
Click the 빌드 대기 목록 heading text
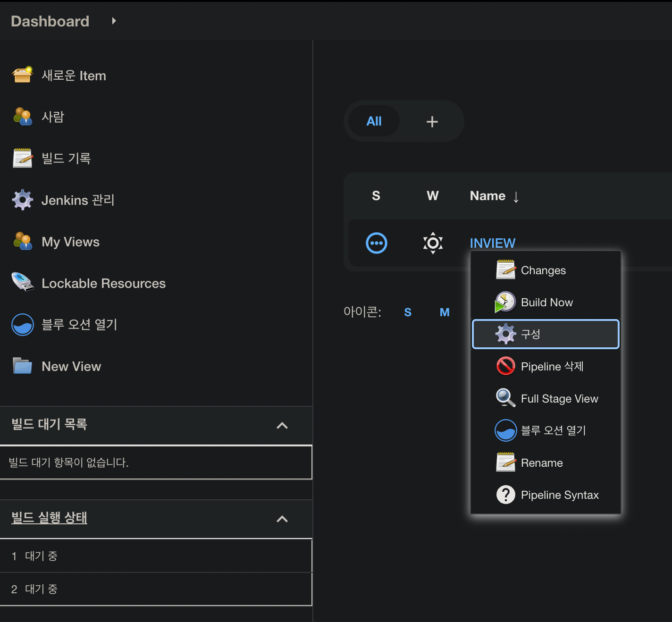49,424
